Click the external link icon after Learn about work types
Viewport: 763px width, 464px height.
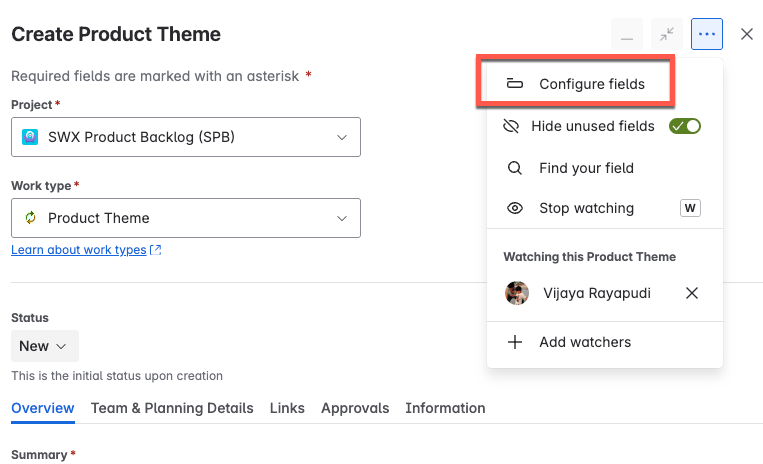click(156, 250)
